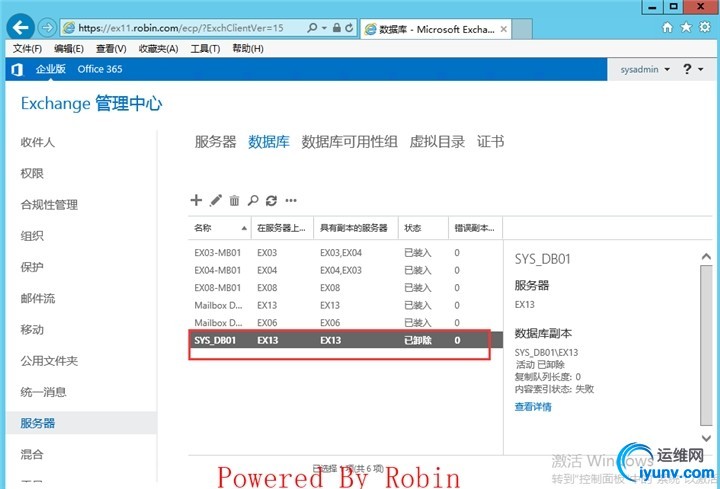Select the EX04-MB01 database row
This screenshot has width=720, height=489.
coord(345,270)
